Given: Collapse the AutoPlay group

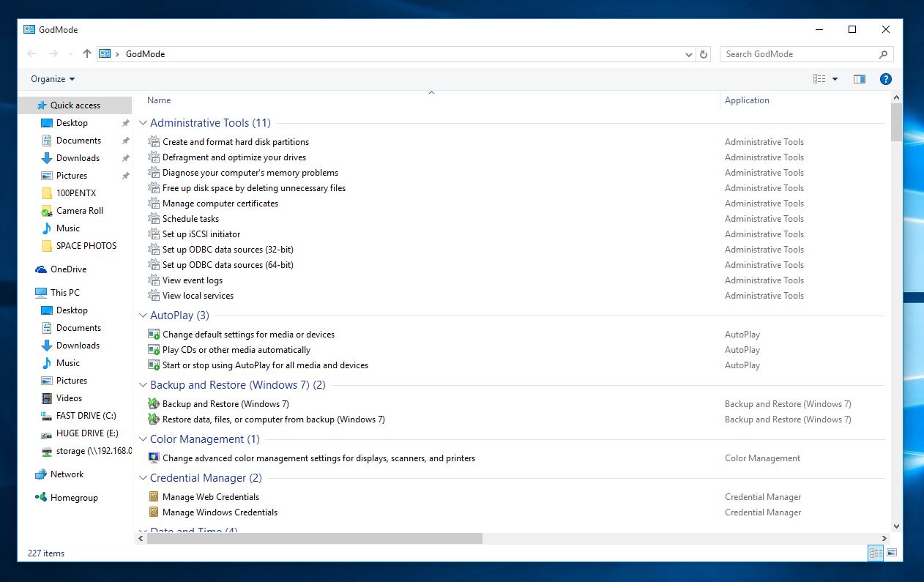Looking at the screenshot, I should pos(144,316).
